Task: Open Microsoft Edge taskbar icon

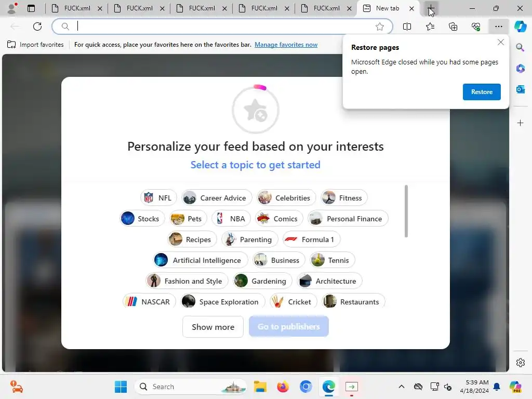Action: tap(329, 387)
